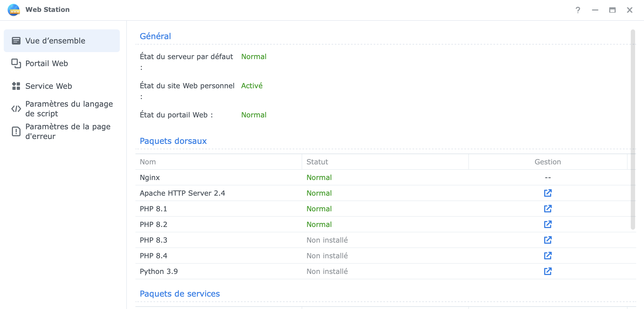644x309 pixels.
Task: Open Apache HTTP Server 2.4 management link icon
Action: (x=548, y=193)
